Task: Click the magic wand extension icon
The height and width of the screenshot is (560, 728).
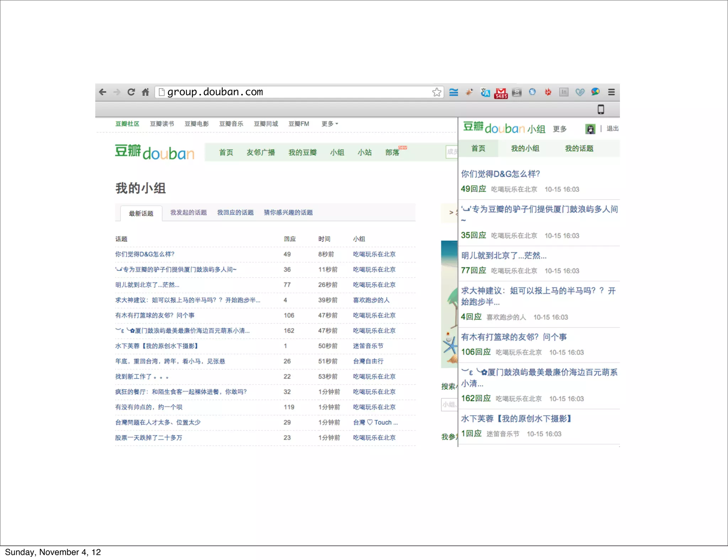Action: tap(469, 92)
